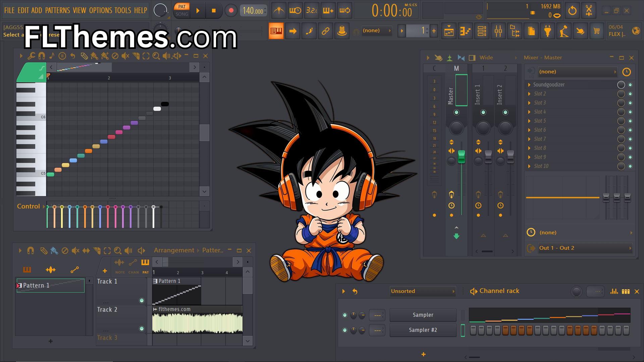Open the HELP menu
The height and width of the screenshot is (362, 644).
pos(141,10)
